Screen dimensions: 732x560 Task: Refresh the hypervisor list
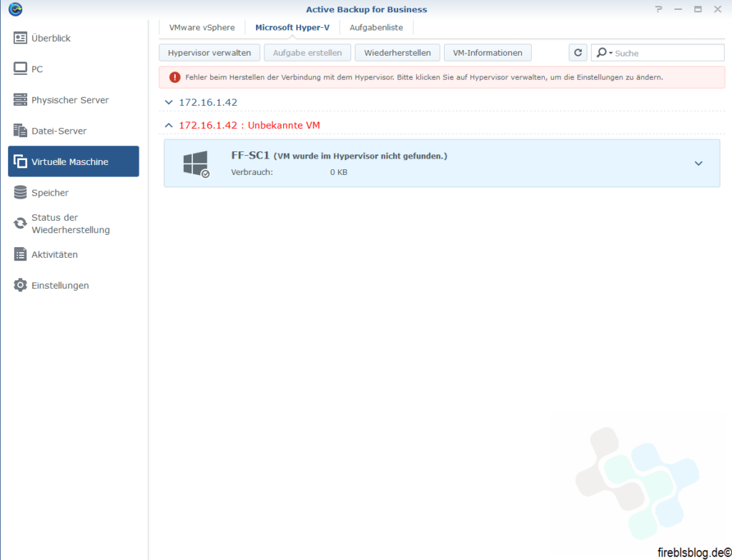tap(578, 53)
